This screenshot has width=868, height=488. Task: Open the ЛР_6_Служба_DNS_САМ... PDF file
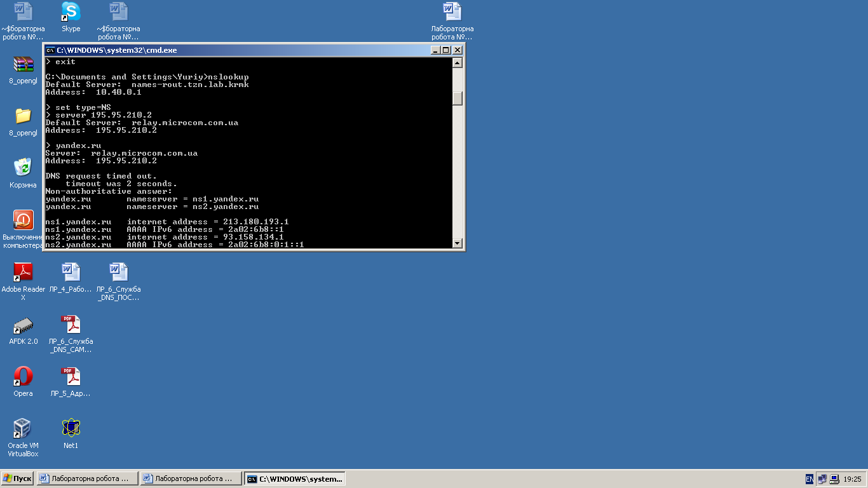pos(71,334)
